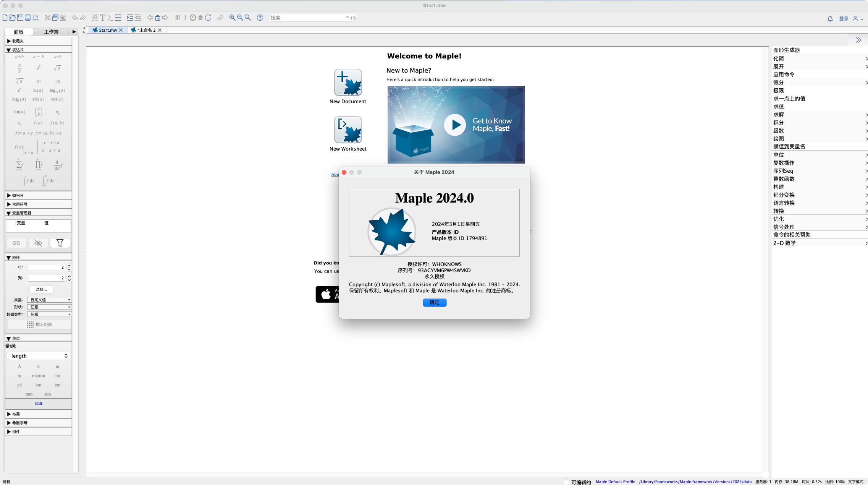Restart the Maple server icon
This screenshot has height=485, width=868.
pyautogui.click(x=208, y=18)
